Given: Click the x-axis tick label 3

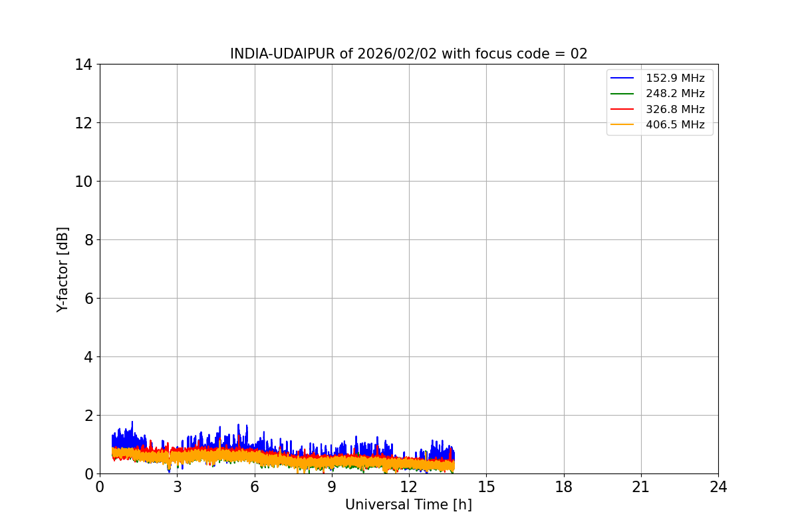Looking at the screenshot, I should pos(177,487).
